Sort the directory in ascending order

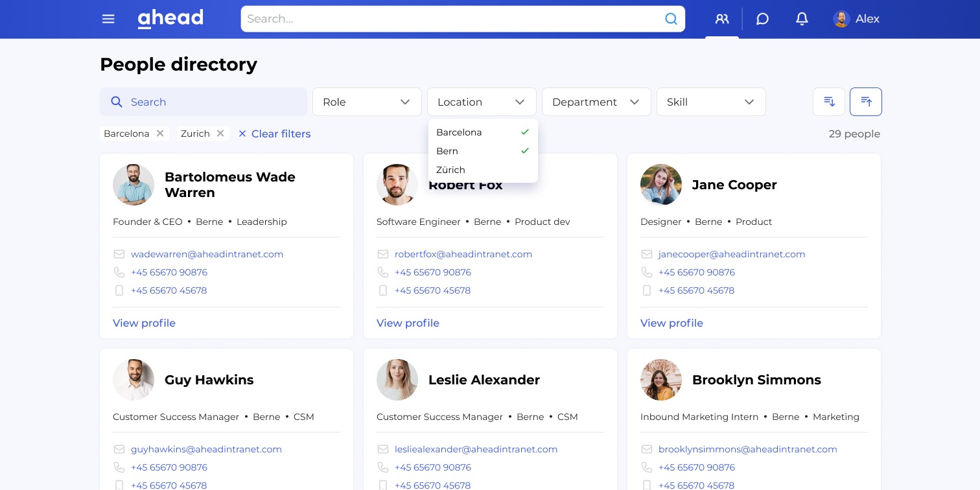click(x=866, y=102)
